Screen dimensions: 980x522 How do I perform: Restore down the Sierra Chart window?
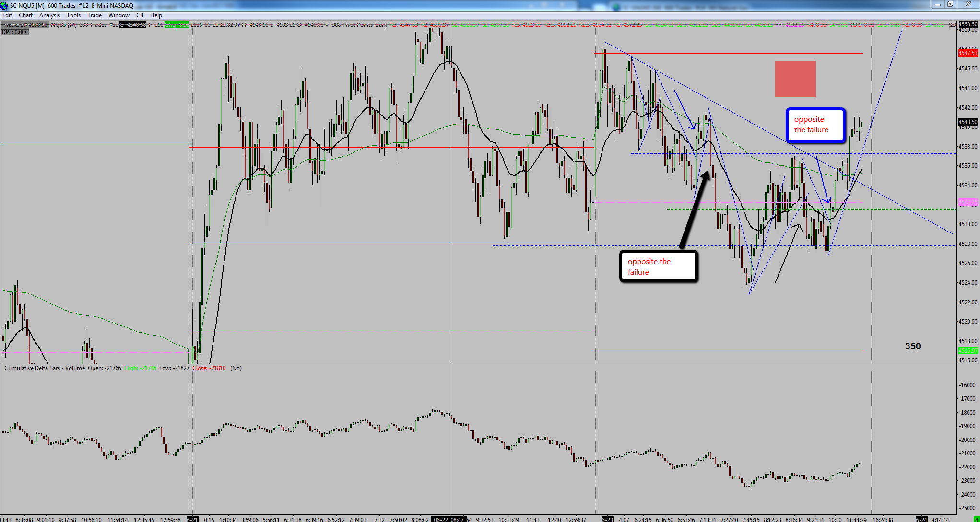[x=950, y=4]
